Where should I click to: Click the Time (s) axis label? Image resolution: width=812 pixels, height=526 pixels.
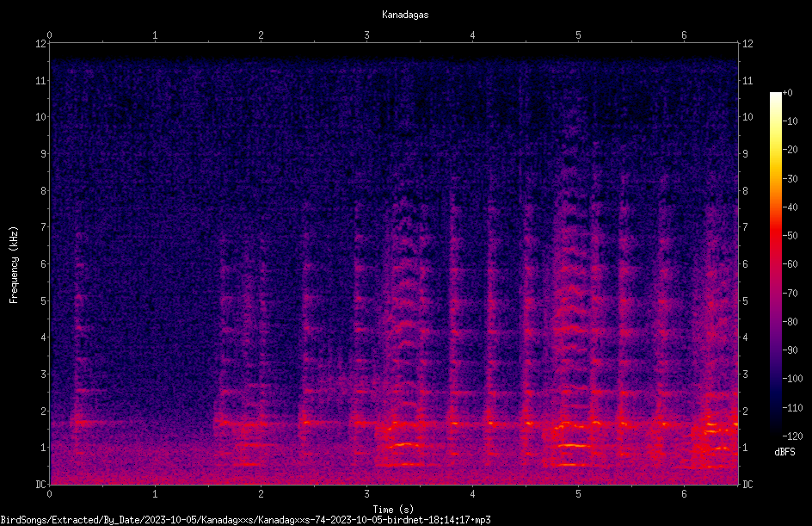393,510
